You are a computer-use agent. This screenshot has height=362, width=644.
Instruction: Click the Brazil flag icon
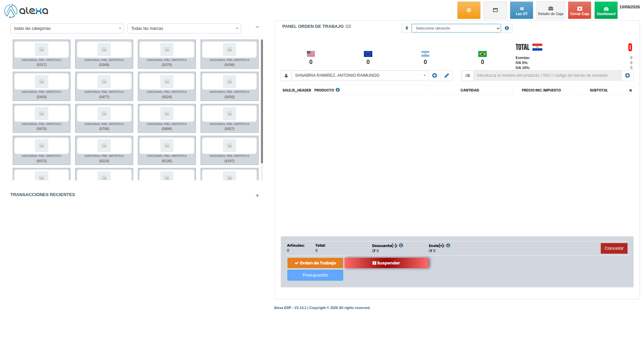click(482, 54)
